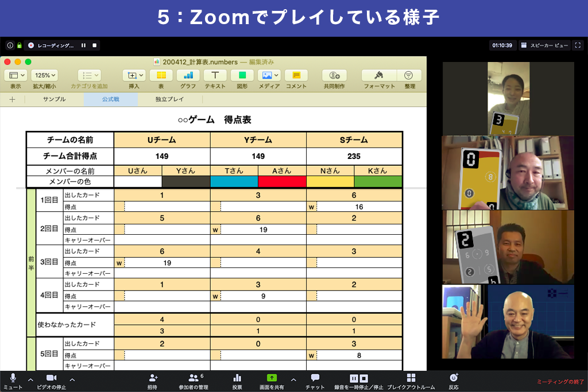Stop video with the camera icon

51,378
